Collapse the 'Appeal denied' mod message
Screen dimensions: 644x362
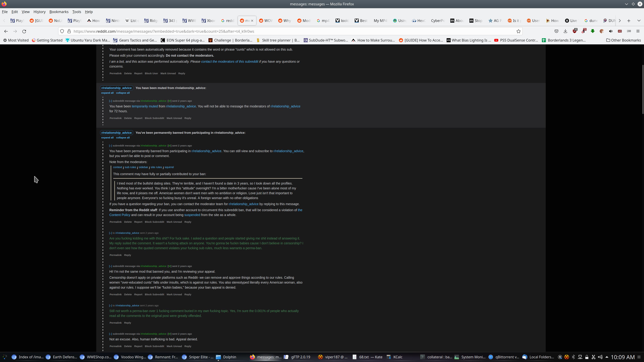(x=111, y=334)
